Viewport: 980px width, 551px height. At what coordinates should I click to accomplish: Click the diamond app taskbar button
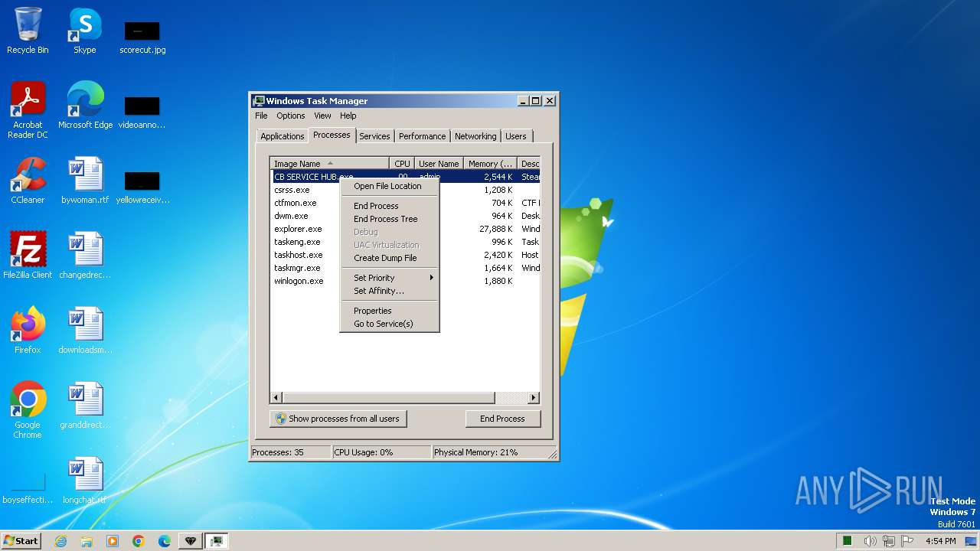(191, 541)
